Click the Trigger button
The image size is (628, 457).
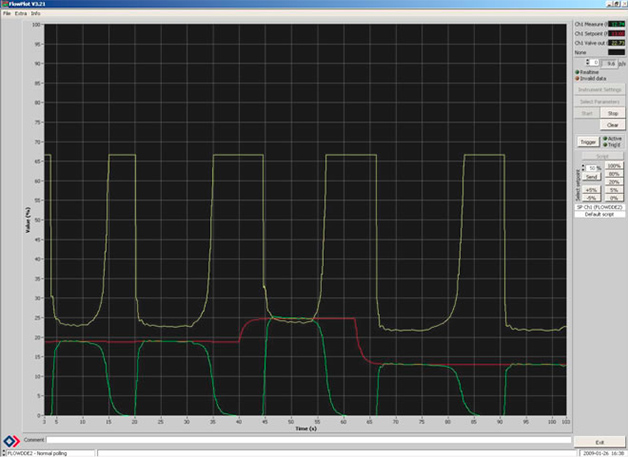pyautogui.click(x=588, y=141)
